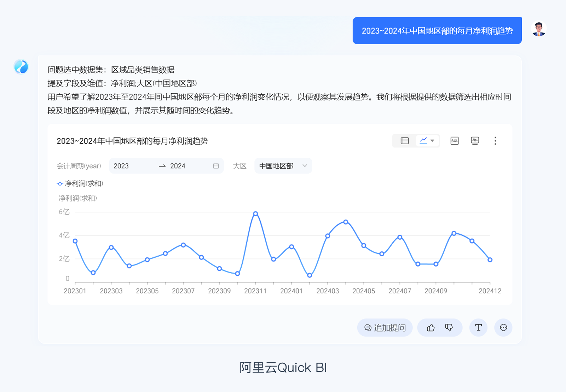Screen dimensions: 566x392
Task: Open the calendar picker for fiscal period
Action: click(216, 166)
